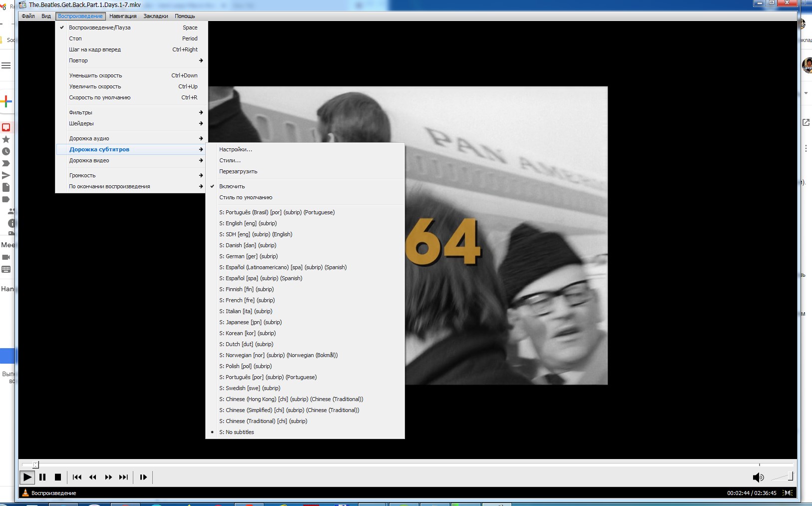812x506 pixels.
Task: Toggle the Включить subtitles checkbox item
Action: [305, 186]
